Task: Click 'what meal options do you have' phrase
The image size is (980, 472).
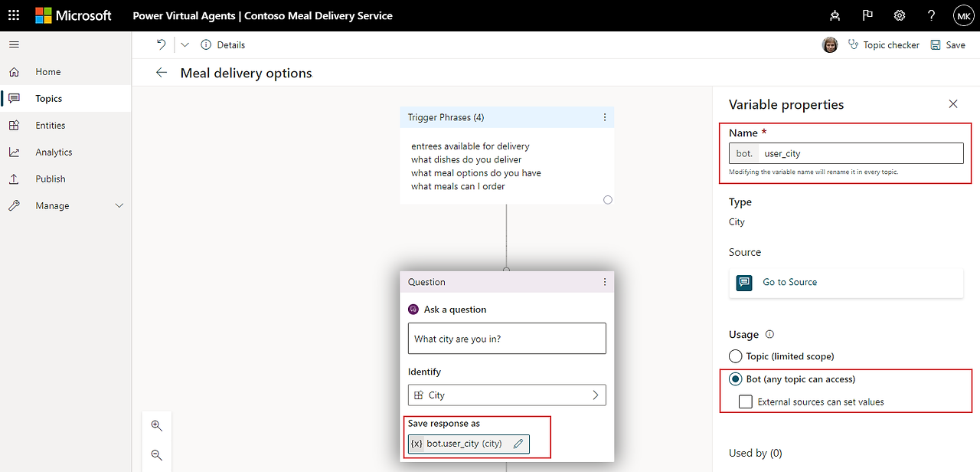Action: 476,173
